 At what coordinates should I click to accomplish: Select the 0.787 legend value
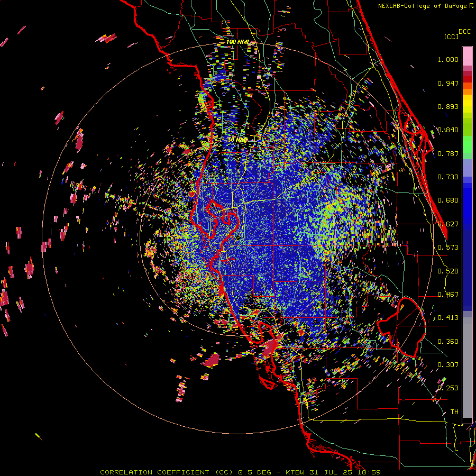[x=448, y=153]
